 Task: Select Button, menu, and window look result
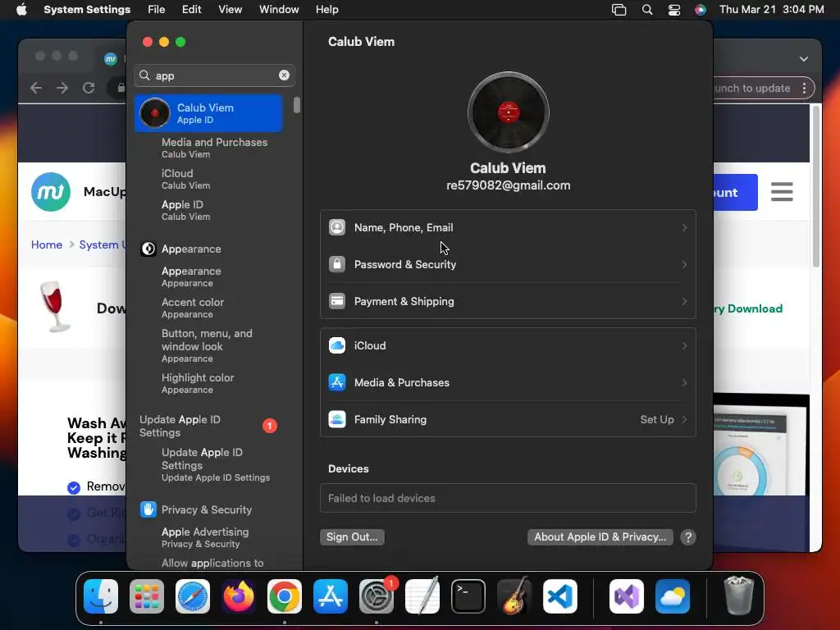pyautogui.click(x=208, y=345)
